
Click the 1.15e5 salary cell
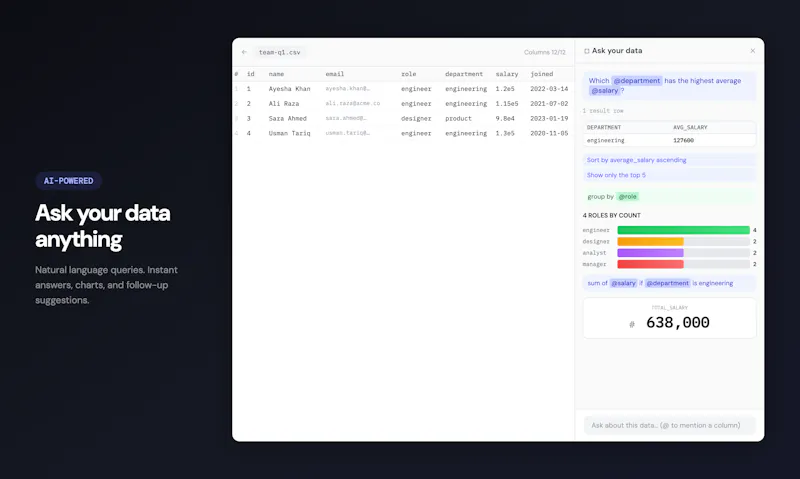click(507, 104)
